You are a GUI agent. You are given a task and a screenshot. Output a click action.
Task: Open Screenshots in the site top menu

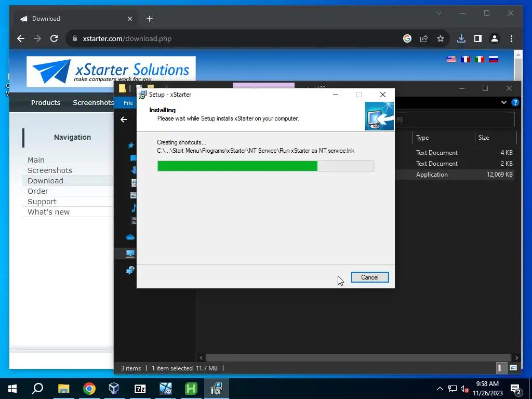(x=93, y=102)
